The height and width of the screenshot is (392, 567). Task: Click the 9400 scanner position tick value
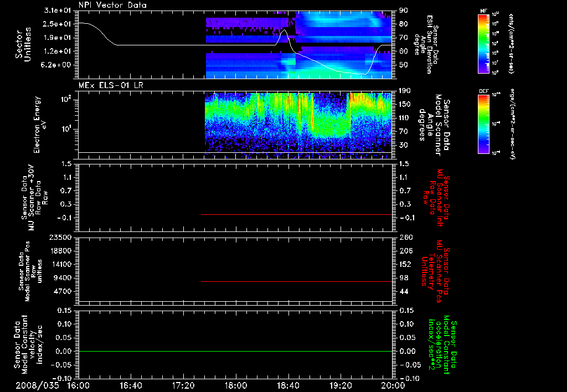click(x=63, y=278)
